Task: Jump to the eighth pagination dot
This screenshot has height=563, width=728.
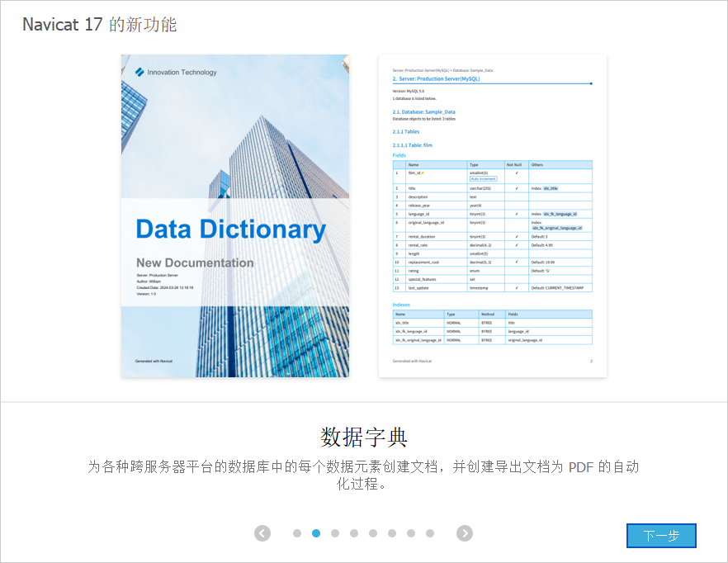Action: [430, 533]
